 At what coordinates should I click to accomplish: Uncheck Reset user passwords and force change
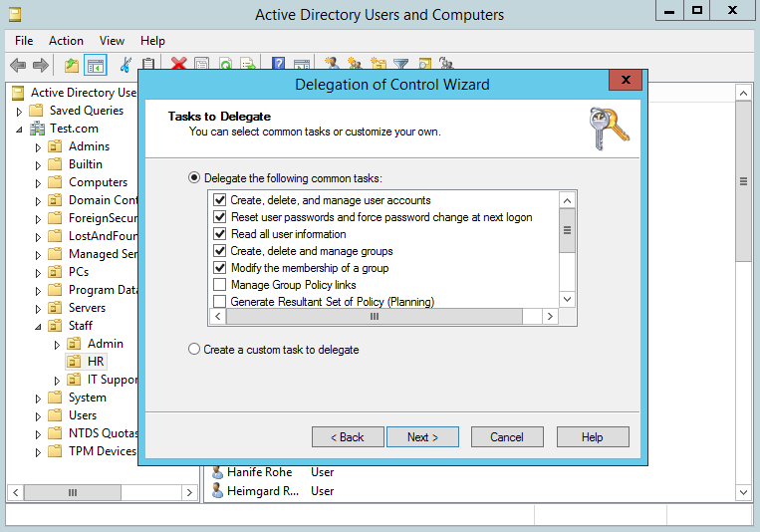point(219,217)
